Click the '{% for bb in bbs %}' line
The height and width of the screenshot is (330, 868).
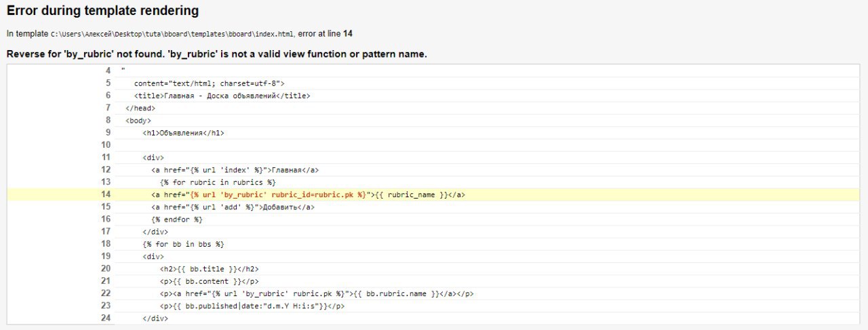(183, 244)
